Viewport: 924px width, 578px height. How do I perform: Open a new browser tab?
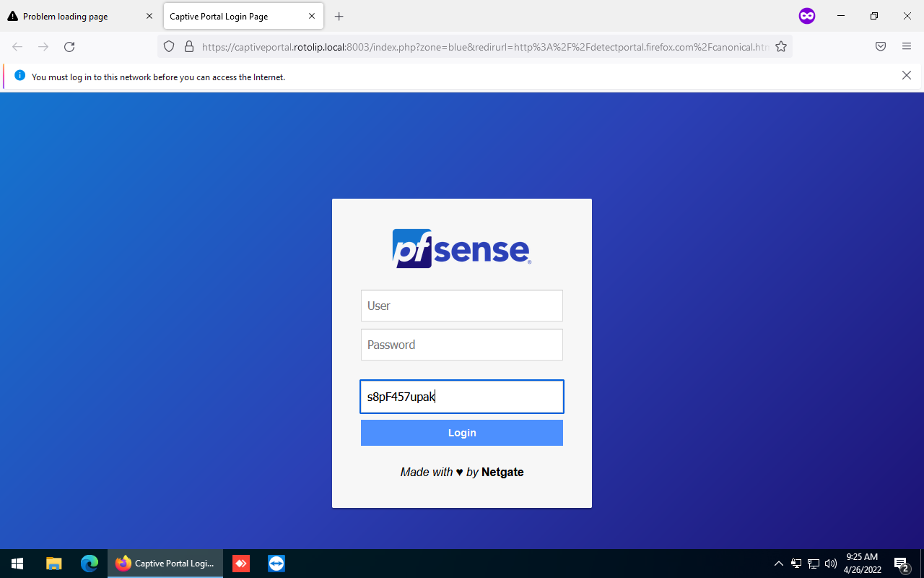(339, 16)
